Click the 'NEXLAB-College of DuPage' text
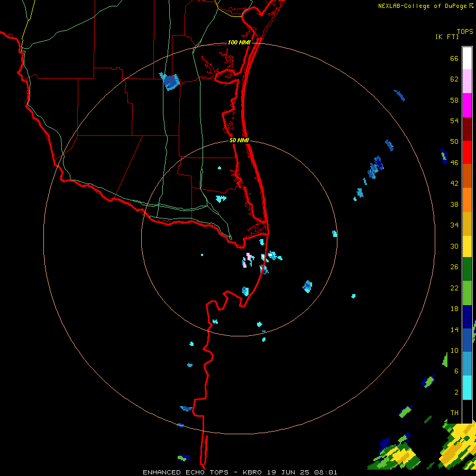476x476 pixels. [x=422, y=6]
